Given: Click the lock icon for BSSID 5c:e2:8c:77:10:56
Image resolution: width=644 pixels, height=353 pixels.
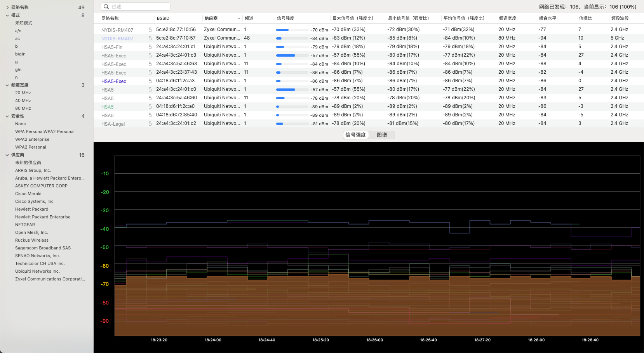Looking at the screenshot, I should (150, 29).
